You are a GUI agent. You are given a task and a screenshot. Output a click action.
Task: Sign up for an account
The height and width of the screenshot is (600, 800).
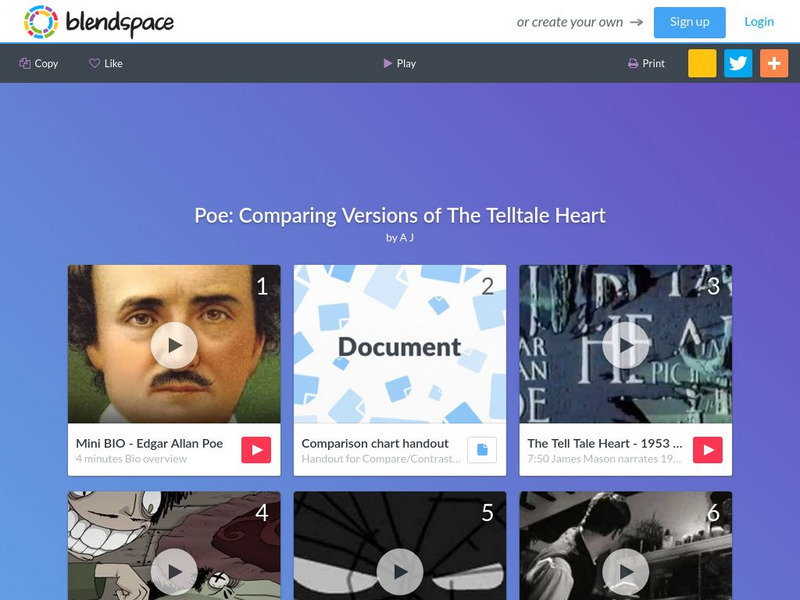tap(689, 22)
